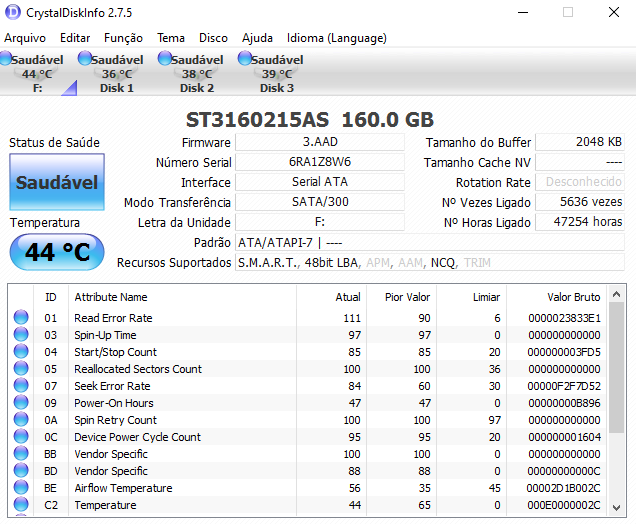The image size is (636, 524).
Task: Click the Disk 3 health status orb
Action: coord(245,58)
